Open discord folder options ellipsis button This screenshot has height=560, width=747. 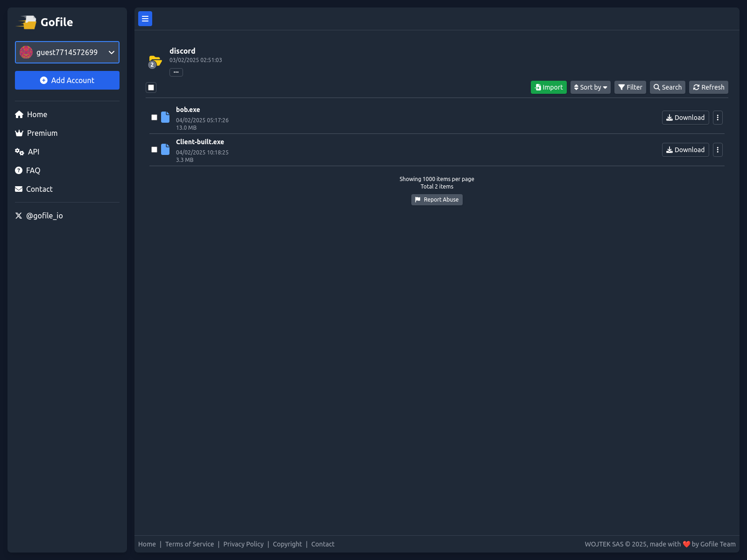176,72
